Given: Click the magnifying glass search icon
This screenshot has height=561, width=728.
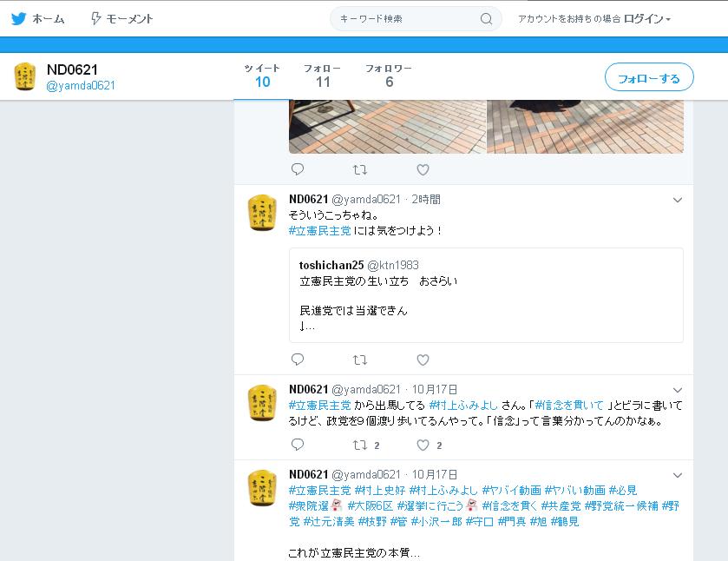Looking at the screenshot, I should 486,18.
